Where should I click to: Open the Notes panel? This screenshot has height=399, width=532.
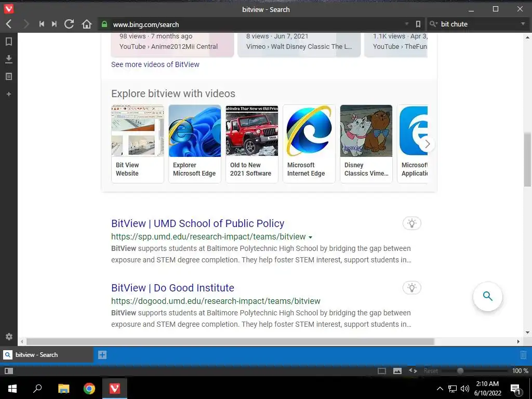pyautogui.click(x=9, y=76)
